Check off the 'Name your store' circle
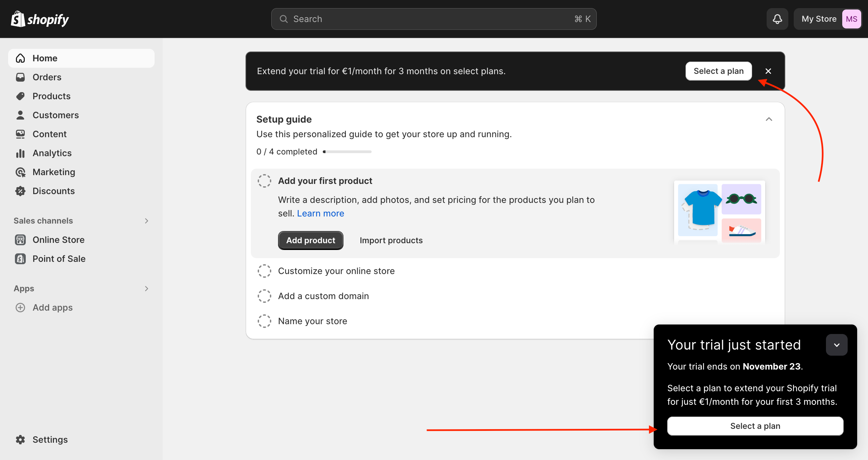This screenshot has height=460, width=868. [x=264, y=321]
